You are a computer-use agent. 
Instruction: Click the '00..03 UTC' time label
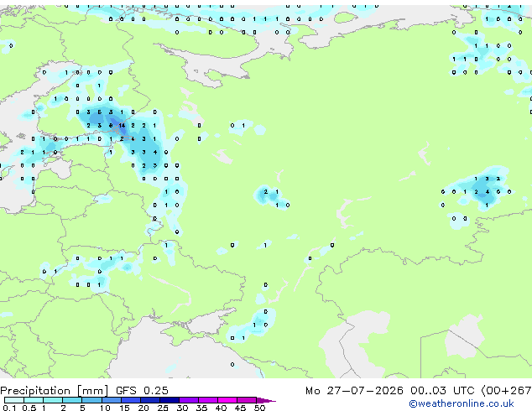[x=441, y=391]
